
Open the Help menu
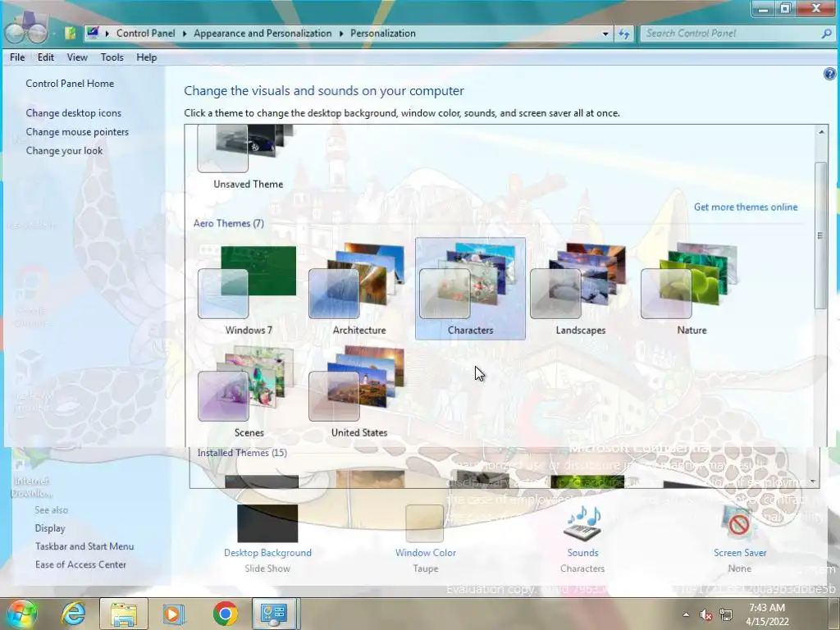[146, 57]
